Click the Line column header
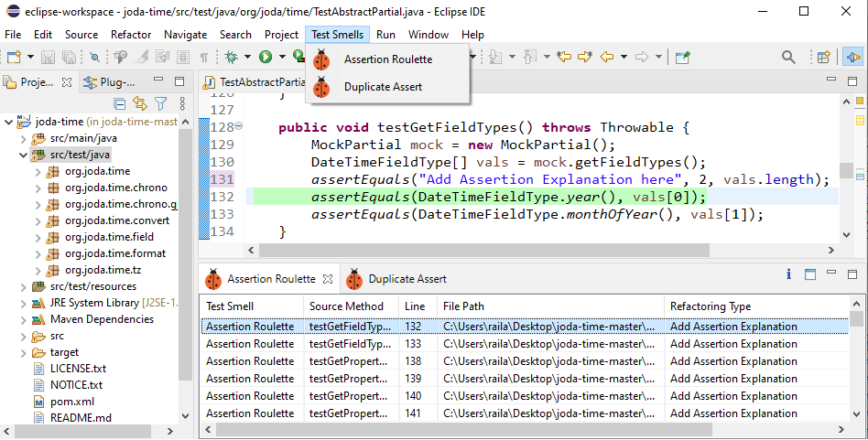 point(418,306)
